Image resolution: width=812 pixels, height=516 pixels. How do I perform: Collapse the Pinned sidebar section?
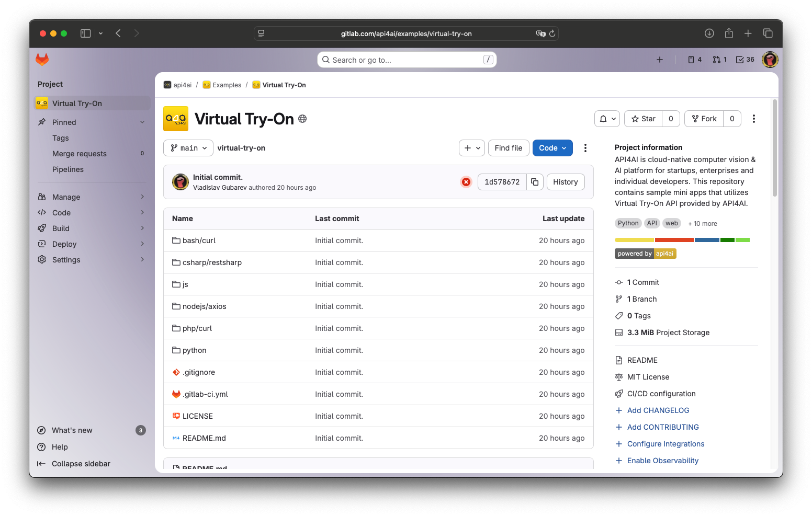[92, 122]
